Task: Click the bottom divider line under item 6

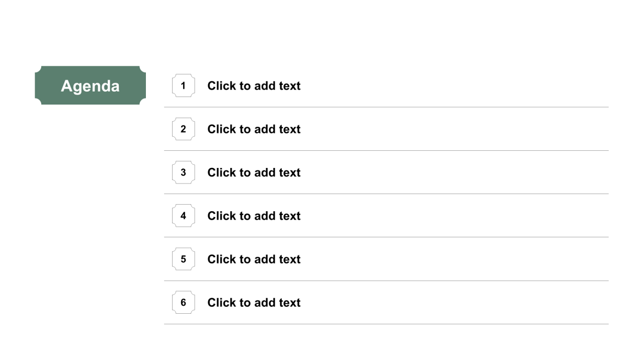Action: (386, 324)
